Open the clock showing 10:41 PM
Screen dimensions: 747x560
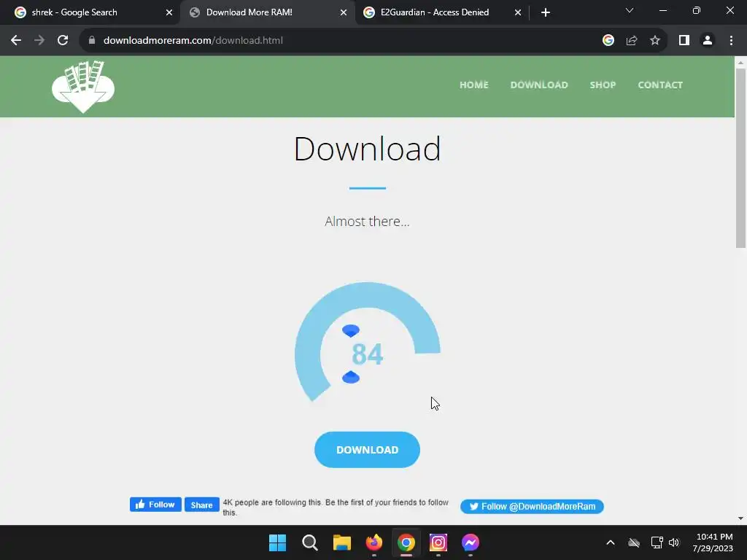[713, 542]
